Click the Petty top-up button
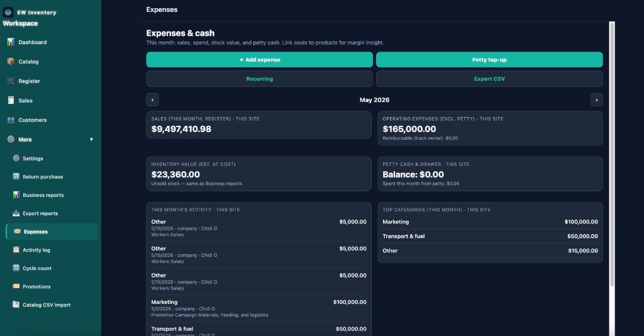644x336 pixels. click(489, 60)
